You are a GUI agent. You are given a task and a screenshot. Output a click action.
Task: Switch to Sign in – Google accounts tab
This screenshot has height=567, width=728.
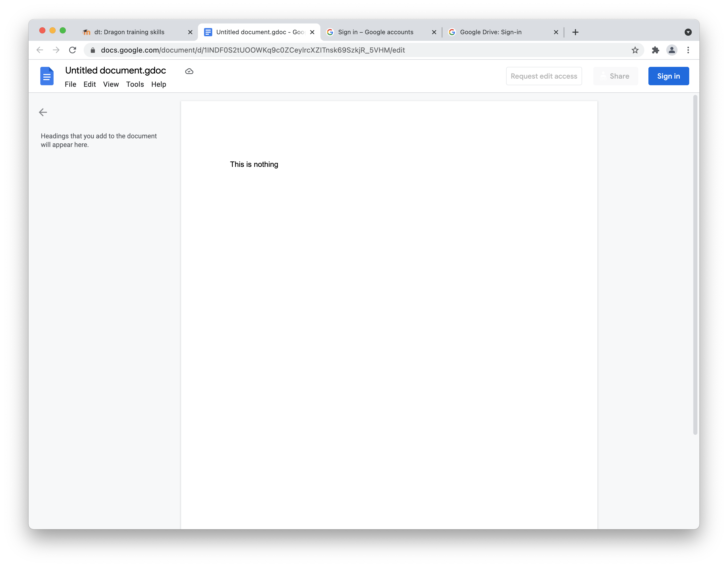point(381,32)
